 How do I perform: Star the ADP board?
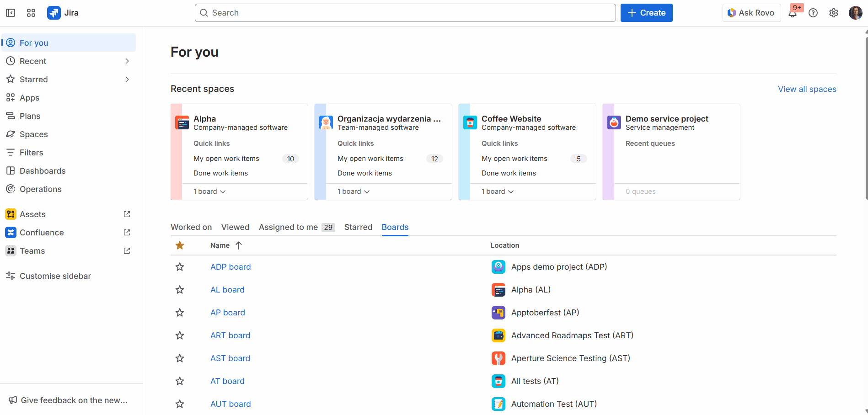point(180,266)
